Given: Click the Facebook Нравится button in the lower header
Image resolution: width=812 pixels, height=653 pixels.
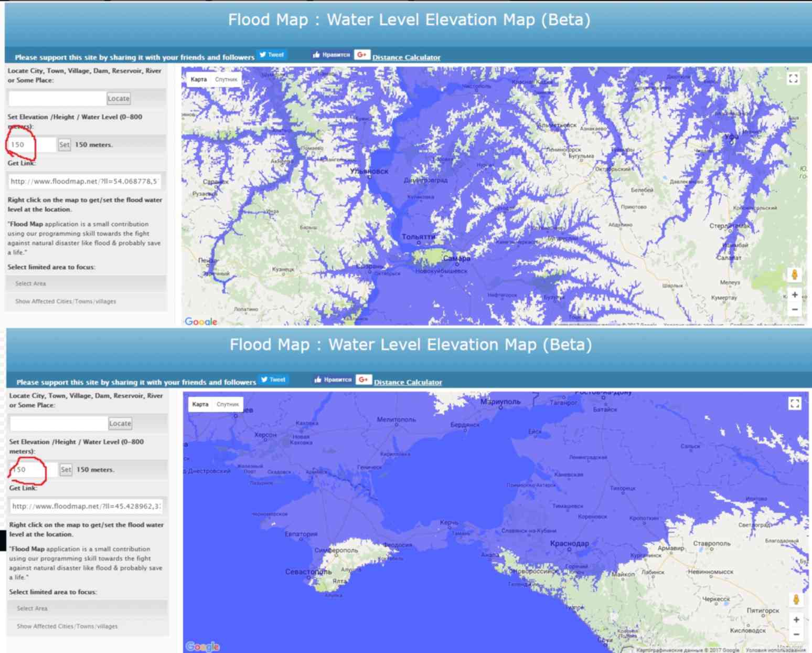Looking at the screenshot, I should [x=333, y=380].
